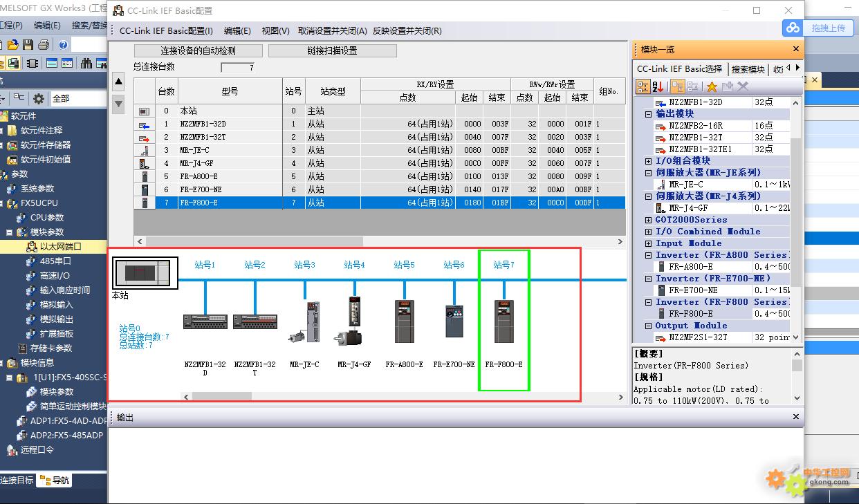Image resolution: width=859 pixels, height=504 pixels.
Task: Click the tree view toggle icon beside gear
Action: 19,98
